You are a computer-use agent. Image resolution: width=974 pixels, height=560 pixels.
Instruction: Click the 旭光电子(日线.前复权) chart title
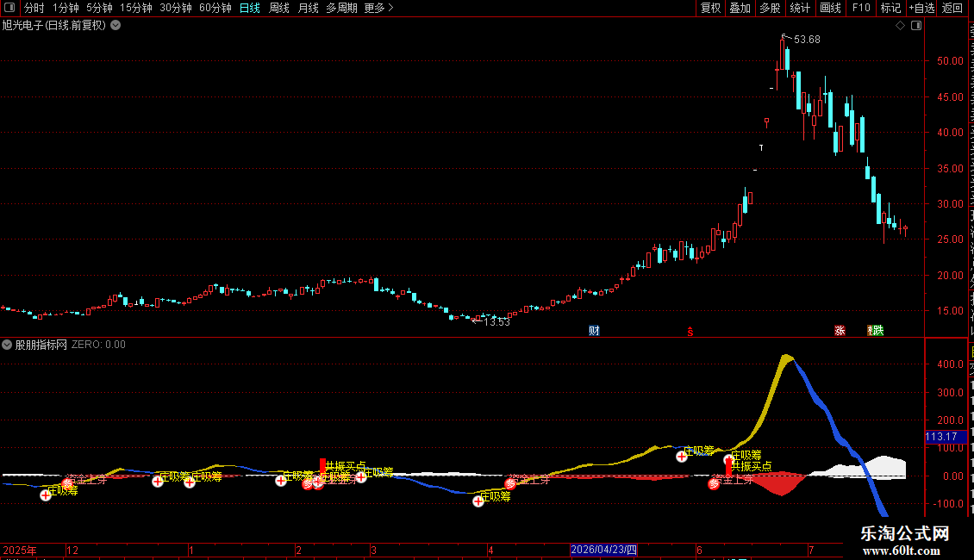click(54, 26)
